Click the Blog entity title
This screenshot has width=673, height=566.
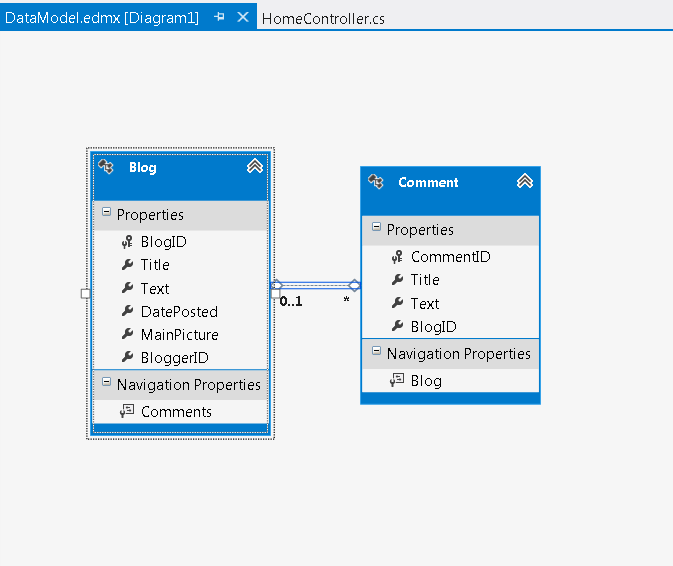click(143, 167)
